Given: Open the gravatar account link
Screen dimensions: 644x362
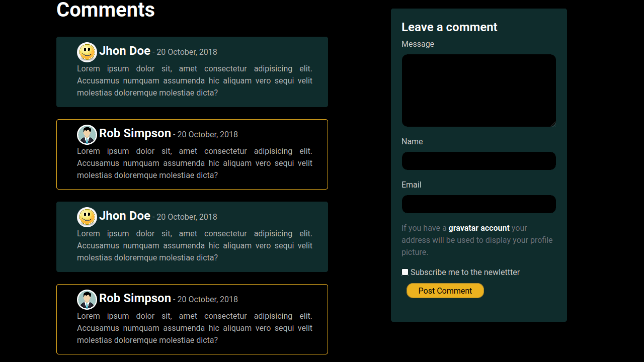Looking at the screenshot, I should tap(479, 228).
